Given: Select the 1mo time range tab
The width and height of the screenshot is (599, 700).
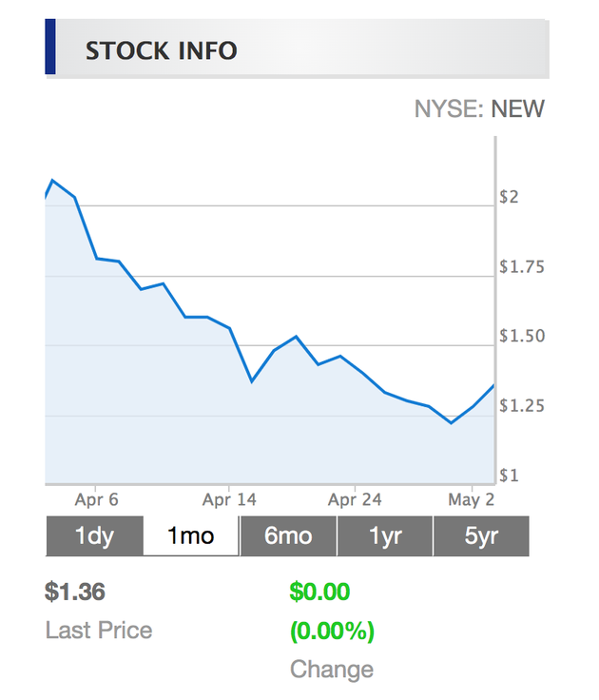Looking at the screenshot, I should click(x=191, y=536).
